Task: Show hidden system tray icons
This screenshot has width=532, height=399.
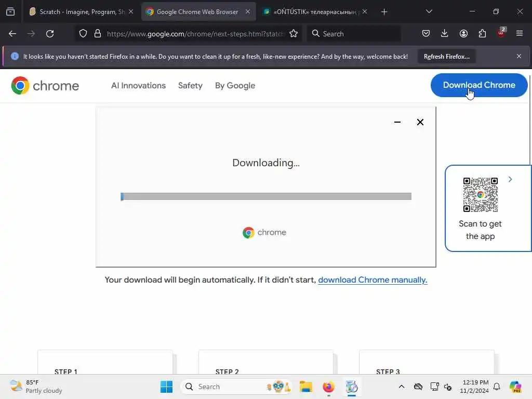Action: [402, 387]
